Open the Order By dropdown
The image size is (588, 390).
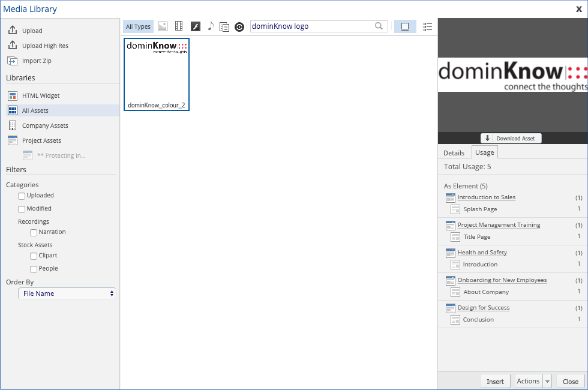[67, 293]
